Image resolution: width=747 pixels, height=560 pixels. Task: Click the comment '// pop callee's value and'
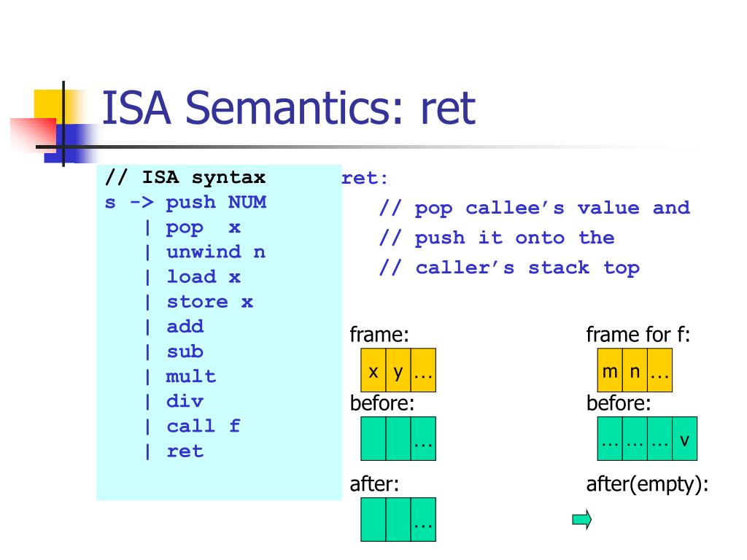pyautogui.click(x=535, y=209)
